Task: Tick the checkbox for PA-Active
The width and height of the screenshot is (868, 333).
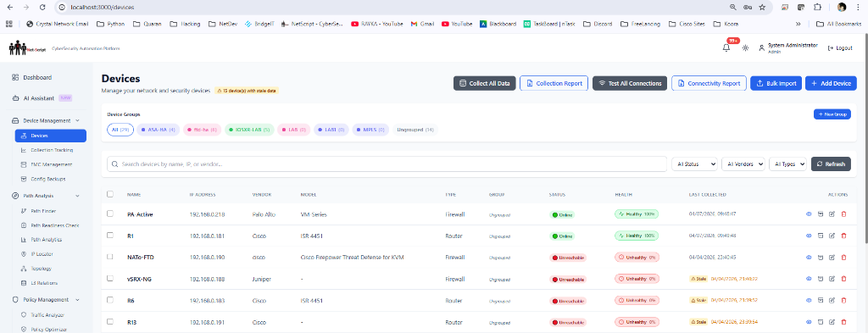Action: pos(109,214)
